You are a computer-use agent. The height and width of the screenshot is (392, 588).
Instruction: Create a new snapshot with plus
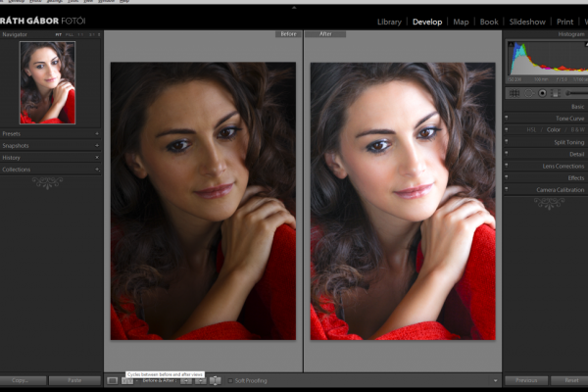[97, 146]
